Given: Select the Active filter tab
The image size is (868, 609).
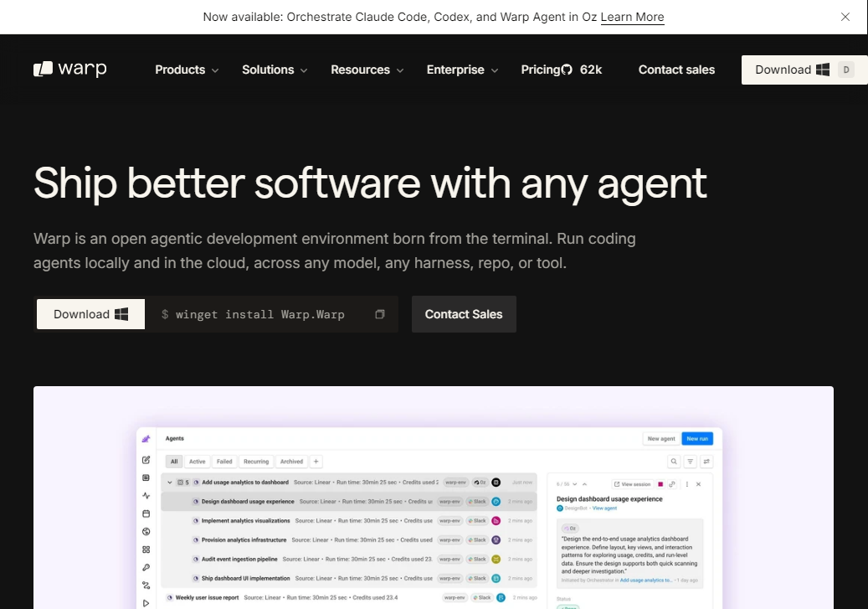Looking at the screenshot, I should [x=197, y=462].
